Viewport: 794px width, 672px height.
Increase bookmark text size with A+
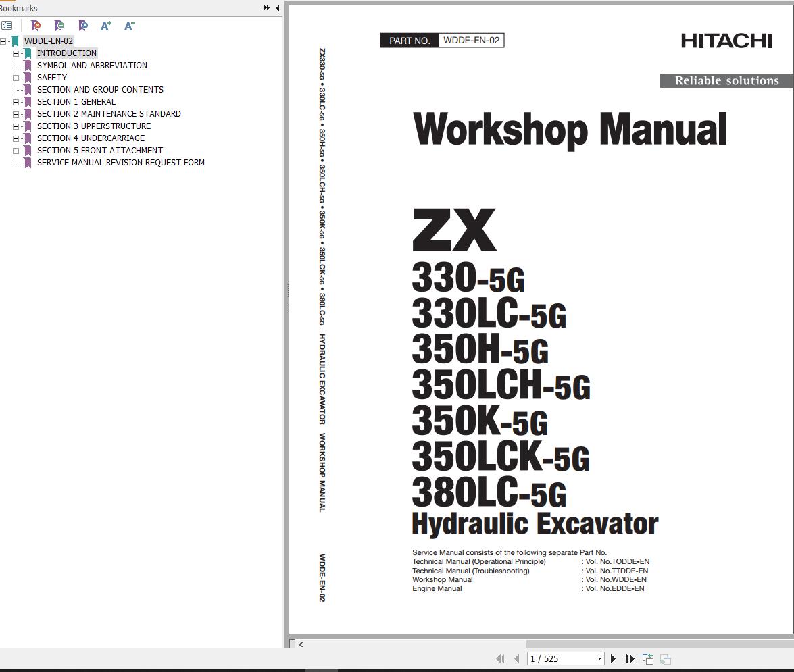[x=106, y=25]
